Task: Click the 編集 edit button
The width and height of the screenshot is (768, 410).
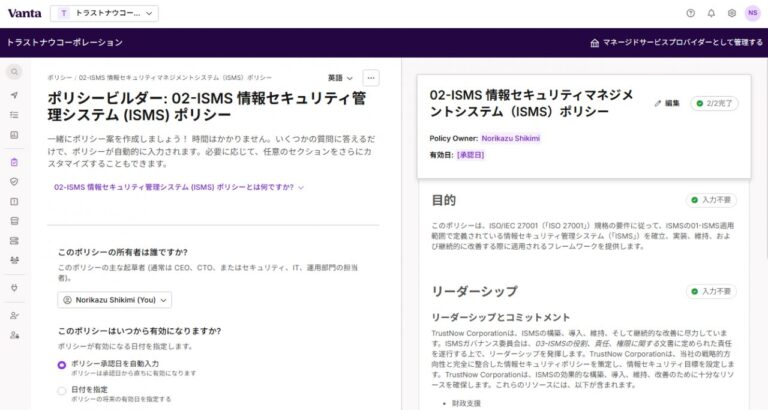Action: click(667, 103)
